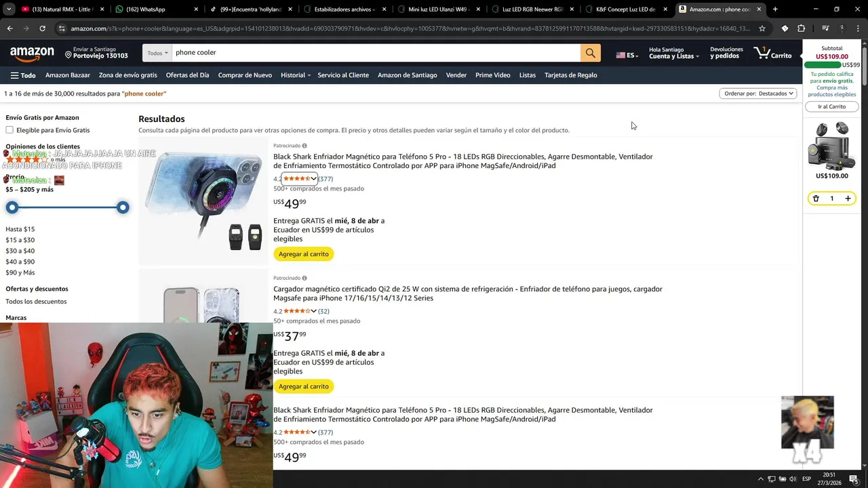Increase cart quantity with plus icon
868x488 pixels.
click(848, 199)
